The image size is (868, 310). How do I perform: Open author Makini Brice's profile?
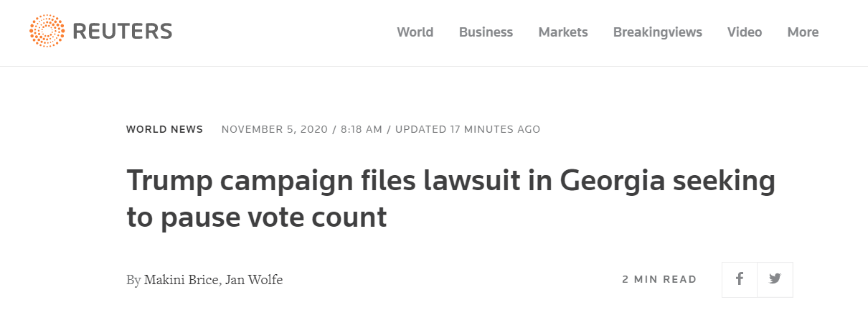tap(181, 280)
